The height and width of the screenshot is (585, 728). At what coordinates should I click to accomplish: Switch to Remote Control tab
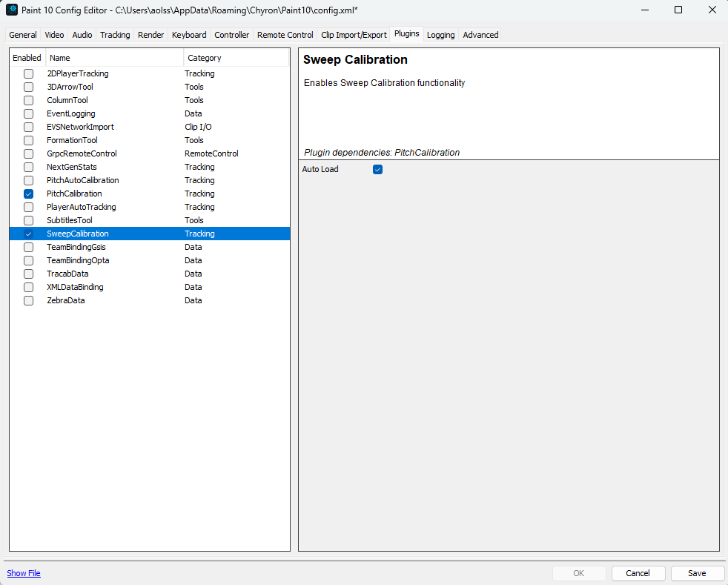point(285,35)
